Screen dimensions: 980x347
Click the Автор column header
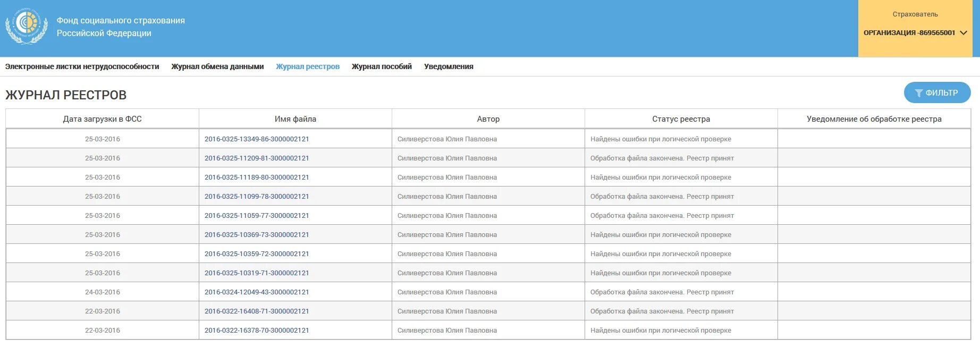[x=488, y=119]
